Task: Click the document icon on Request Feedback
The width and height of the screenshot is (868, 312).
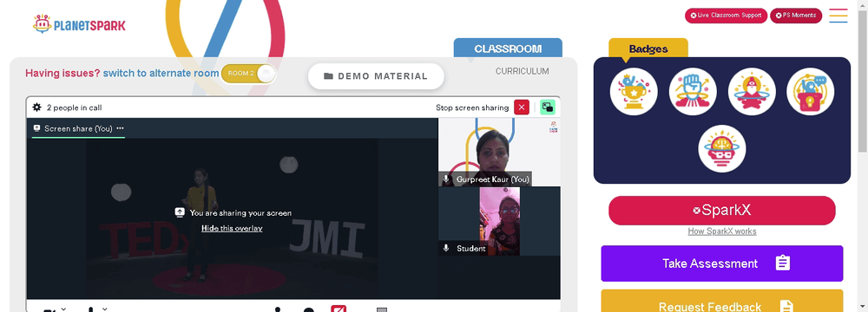Action: click(786, 307)
